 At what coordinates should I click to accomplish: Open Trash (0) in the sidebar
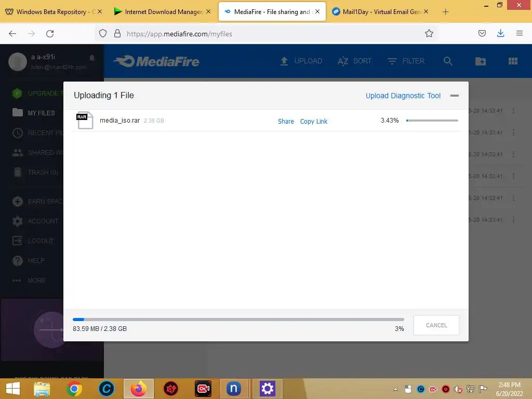click(36, 172)
